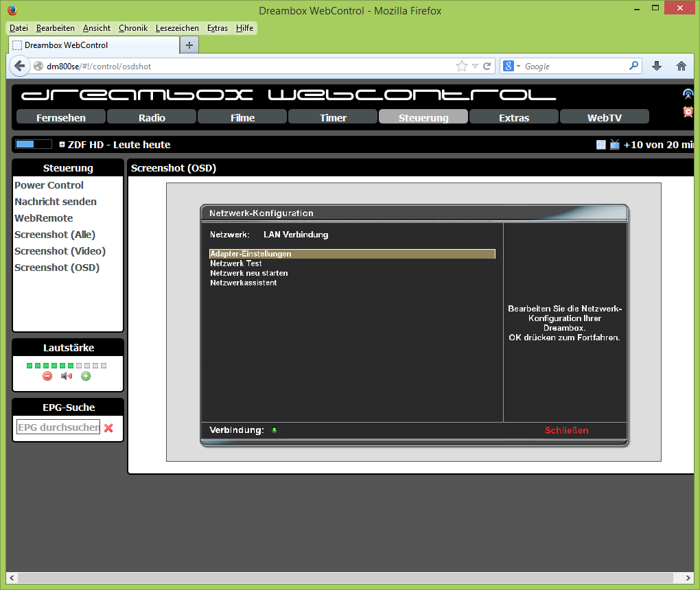The height and width of the screenshot is (590, 700).
Task: Go to the Timer tab
Action: (x=333, y=117)
